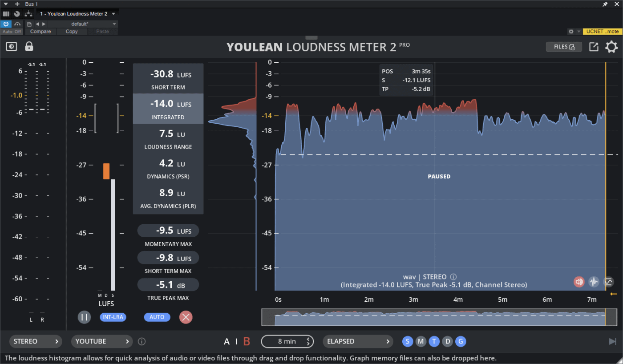Toggle the plugin power bypass button
Screen dimensions: 623x364
click(6, 24)
